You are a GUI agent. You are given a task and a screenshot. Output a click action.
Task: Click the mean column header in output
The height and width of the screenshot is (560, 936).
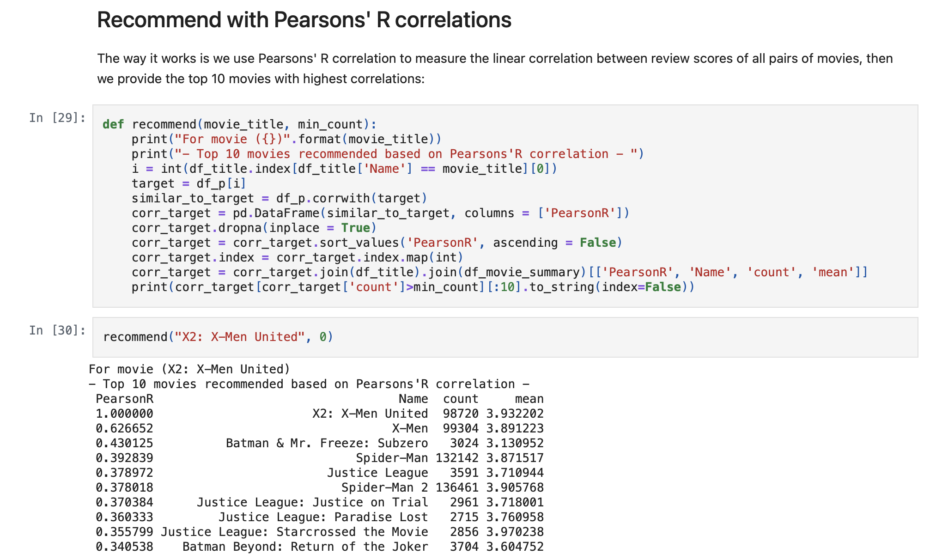coord(529,399)
